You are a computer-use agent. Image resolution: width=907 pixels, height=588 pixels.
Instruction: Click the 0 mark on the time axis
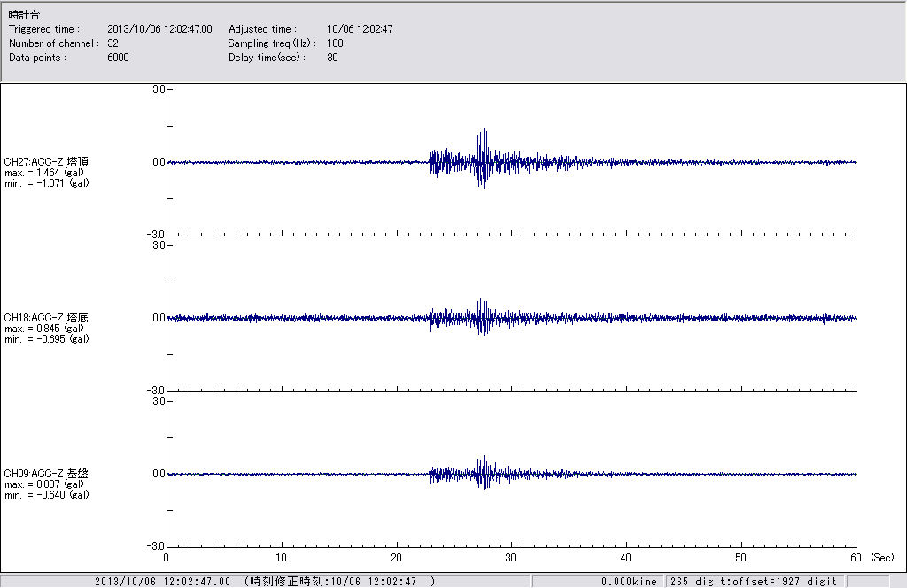(167, 558)
